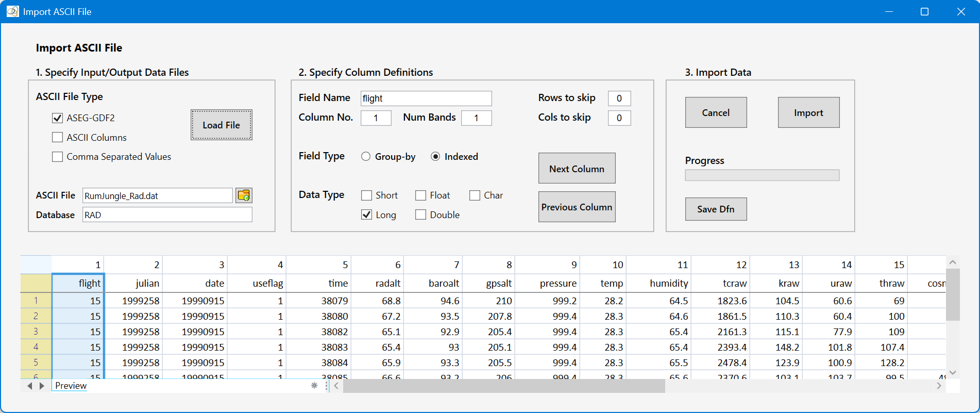Select the Group-by field type radio button

366,156
